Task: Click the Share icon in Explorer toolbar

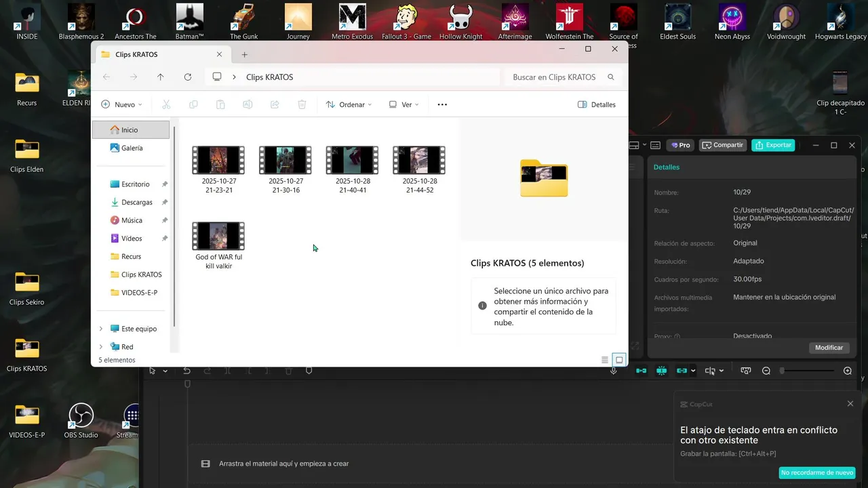Action: coord(275,104)
